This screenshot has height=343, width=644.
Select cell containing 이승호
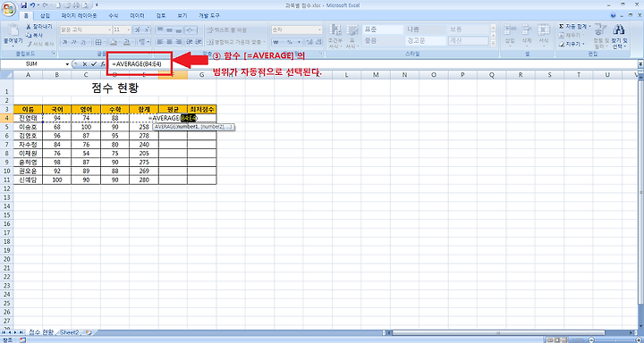coord(28,127)
